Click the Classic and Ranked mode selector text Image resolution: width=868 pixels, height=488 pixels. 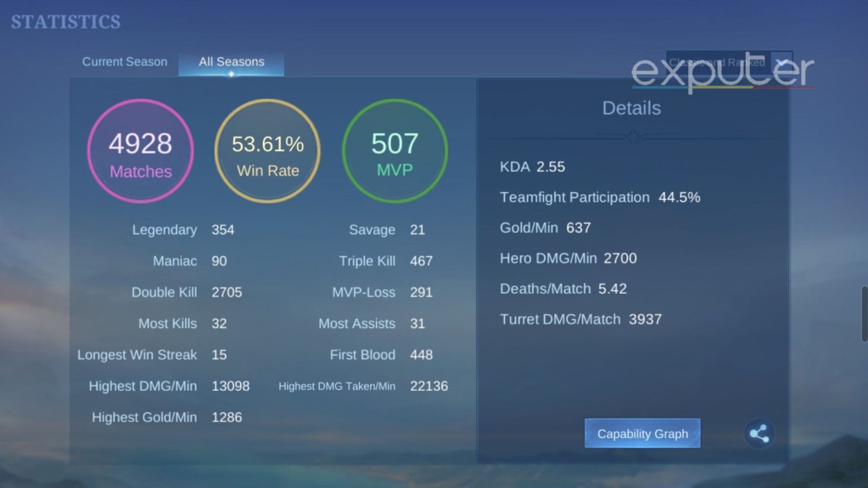tap(717, 62)
